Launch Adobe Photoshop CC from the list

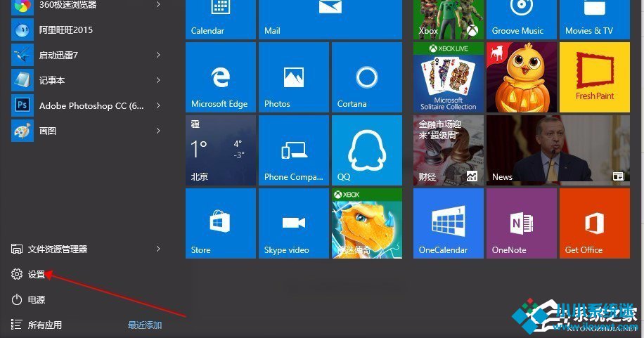pos(86,106)
